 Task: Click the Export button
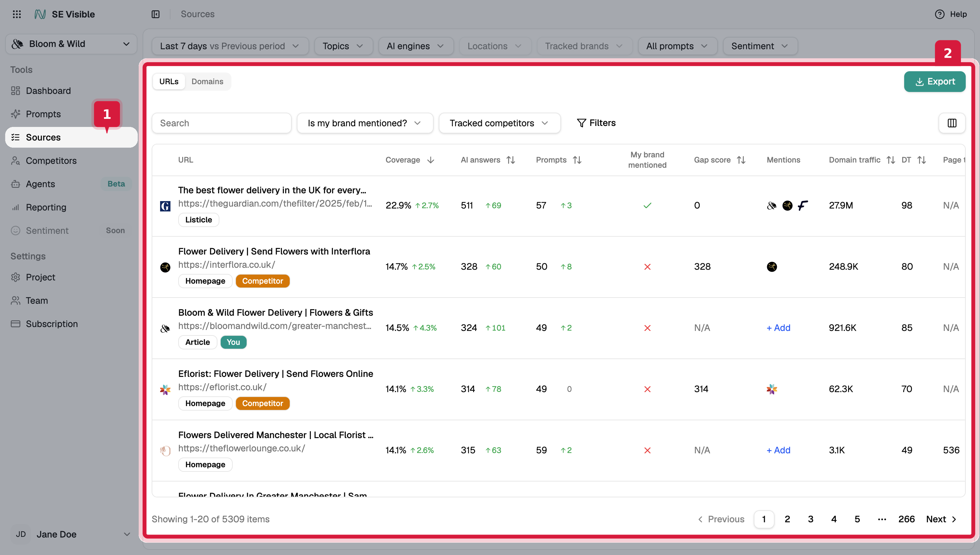click(x=934, y=82)
